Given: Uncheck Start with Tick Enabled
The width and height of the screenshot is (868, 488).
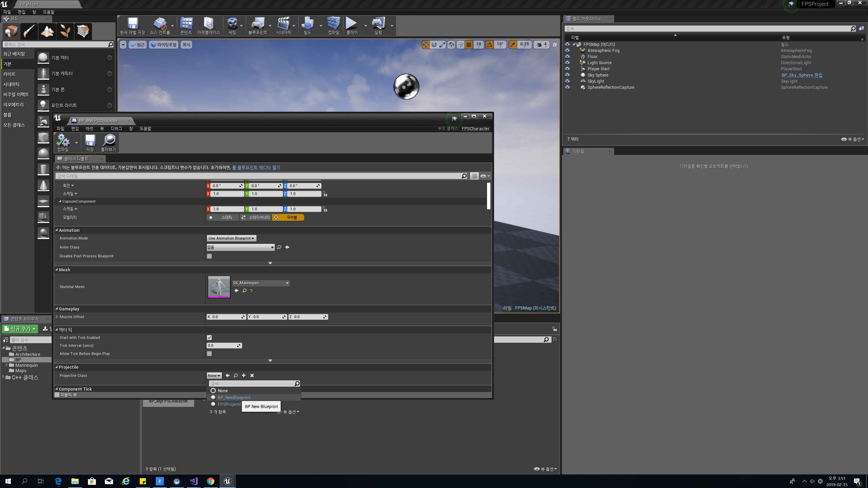Looking at the screenshot, I should point(209,338).
